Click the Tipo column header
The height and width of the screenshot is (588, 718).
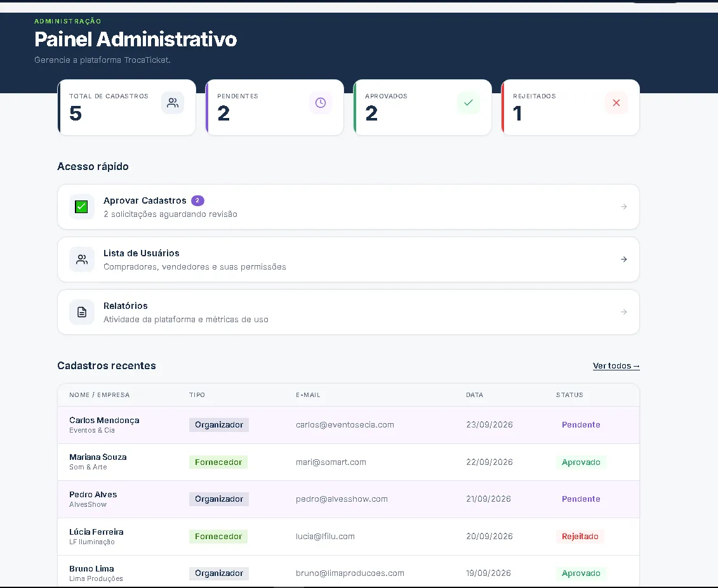coord(197,395)
